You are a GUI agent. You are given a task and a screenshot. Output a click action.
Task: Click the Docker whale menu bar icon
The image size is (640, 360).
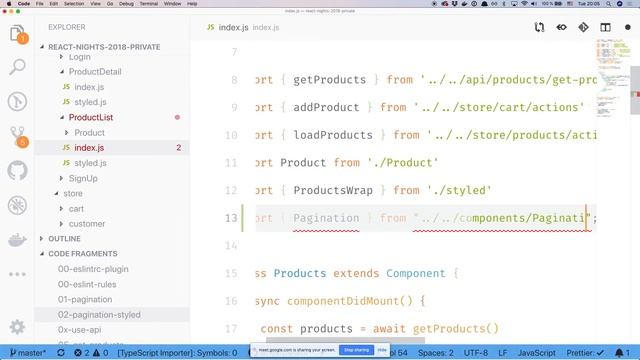pos(464,4)
